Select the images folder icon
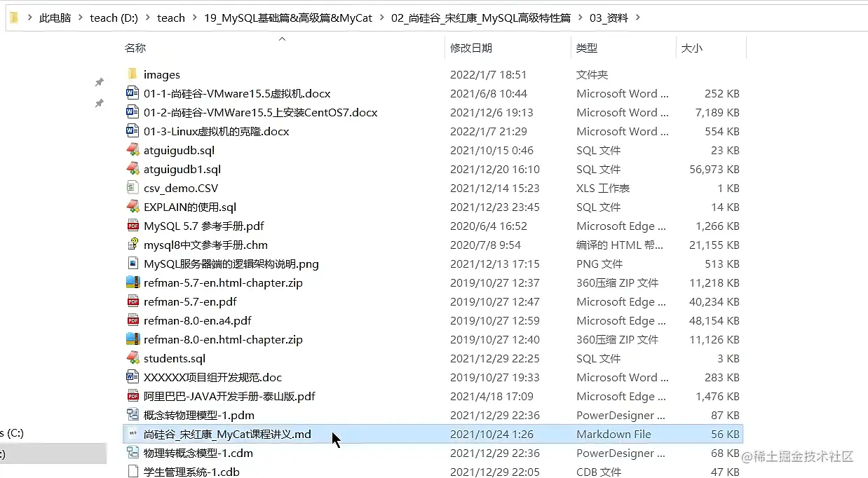This screenshot has height=478, width=868. click(133, 74)
